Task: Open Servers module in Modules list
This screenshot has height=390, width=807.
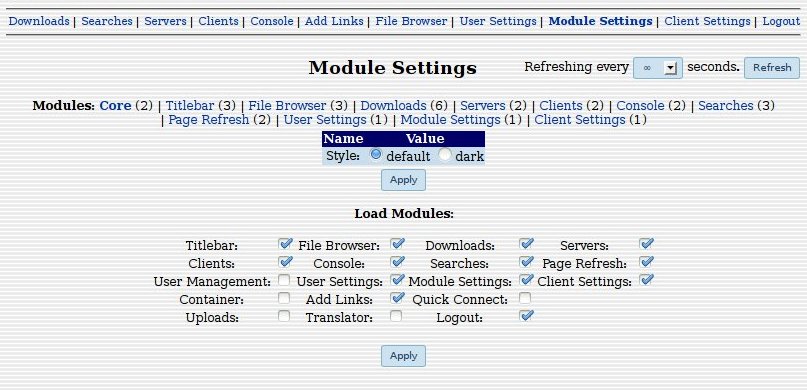Action: tap(483, 105)
